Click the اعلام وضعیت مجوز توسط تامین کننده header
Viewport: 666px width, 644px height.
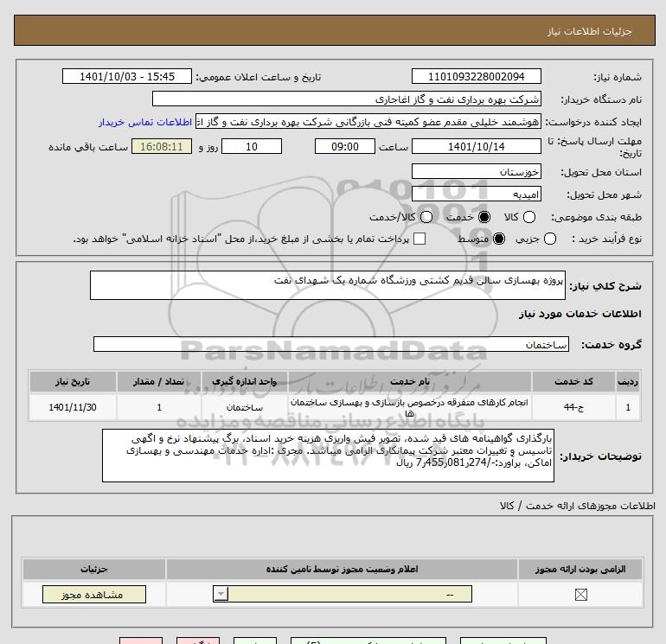pos(342,569)
